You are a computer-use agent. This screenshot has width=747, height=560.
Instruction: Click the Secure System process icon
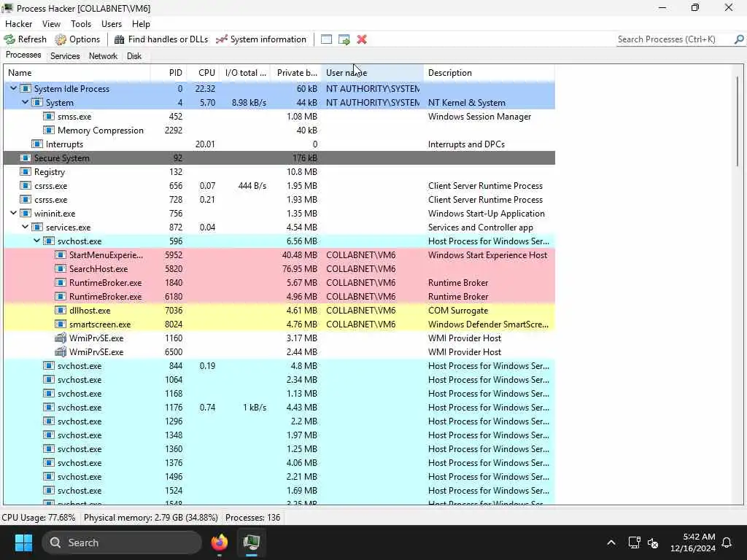click(26, 157)
